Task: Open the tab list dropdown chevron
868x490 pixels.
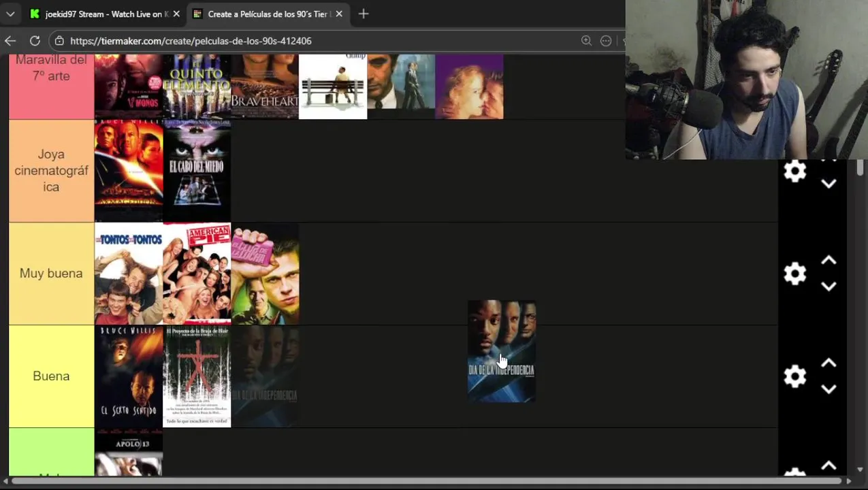Action: click(10, 14)
